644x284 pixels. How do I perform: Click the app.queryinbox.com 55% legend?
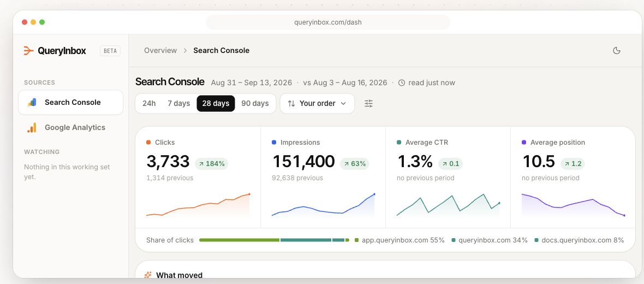(x=399, y=240)
